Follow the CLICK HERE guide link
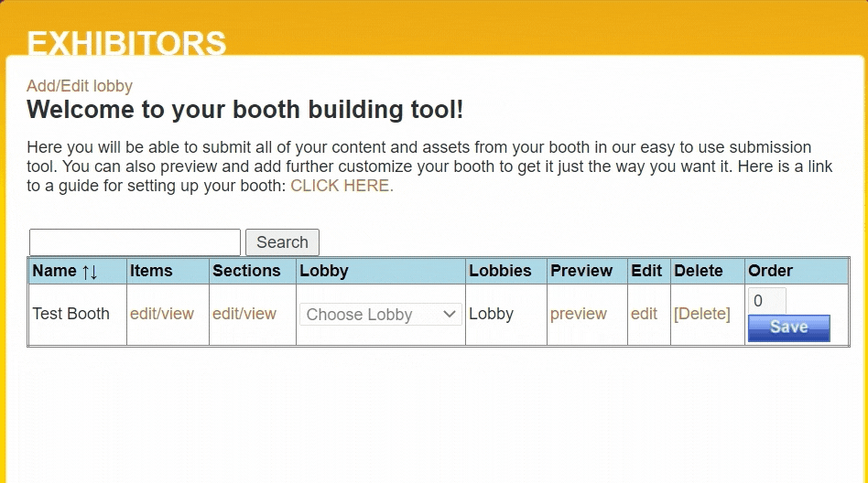The width and height of the screenshot is (868, 483). pos(342,186)
